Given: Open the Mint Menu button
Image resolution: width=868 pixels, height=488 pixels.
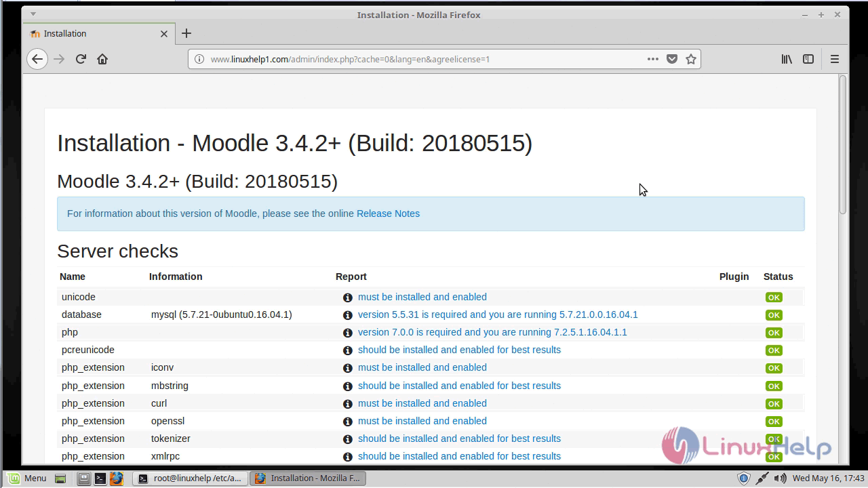Looking at the screenshot, I should 27,478.
